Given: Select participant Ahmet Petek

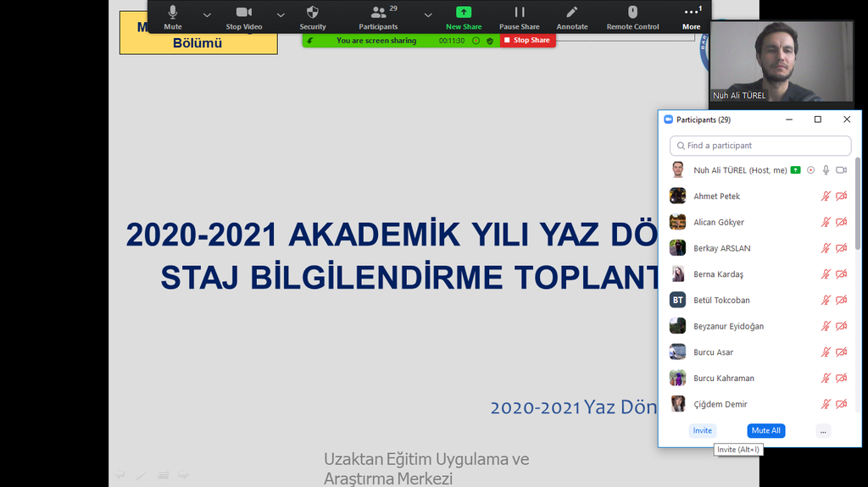Looking at the screenshot, I should pos(759,196).
